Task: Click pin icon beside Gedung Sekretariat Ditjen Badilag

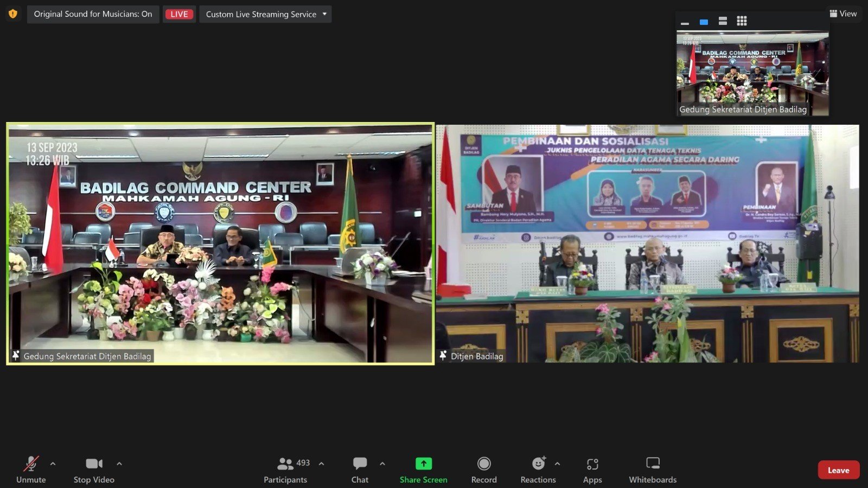Action: 16,356
